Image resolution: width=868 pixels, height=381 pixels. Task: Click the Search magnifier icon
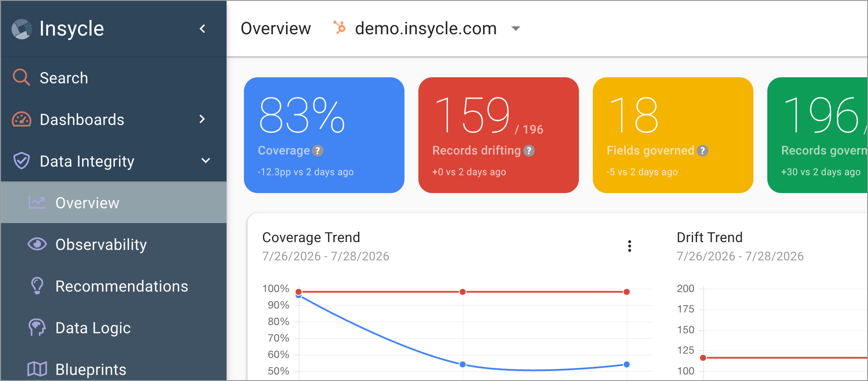pos(21,77)
